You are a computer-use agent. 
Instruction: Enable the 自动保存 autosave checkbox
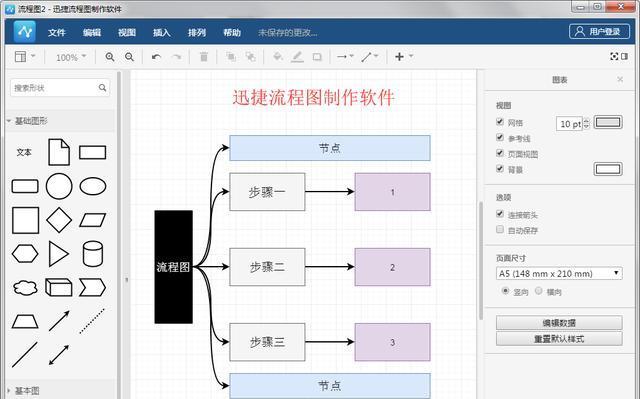click(x=500, y=229)
